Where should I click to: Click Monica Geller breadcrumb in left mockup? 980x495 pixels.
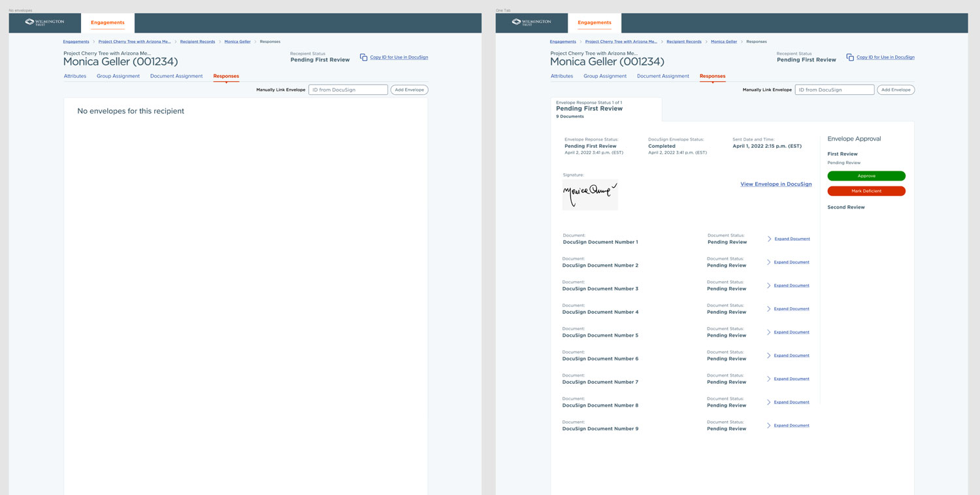[238, 42]
